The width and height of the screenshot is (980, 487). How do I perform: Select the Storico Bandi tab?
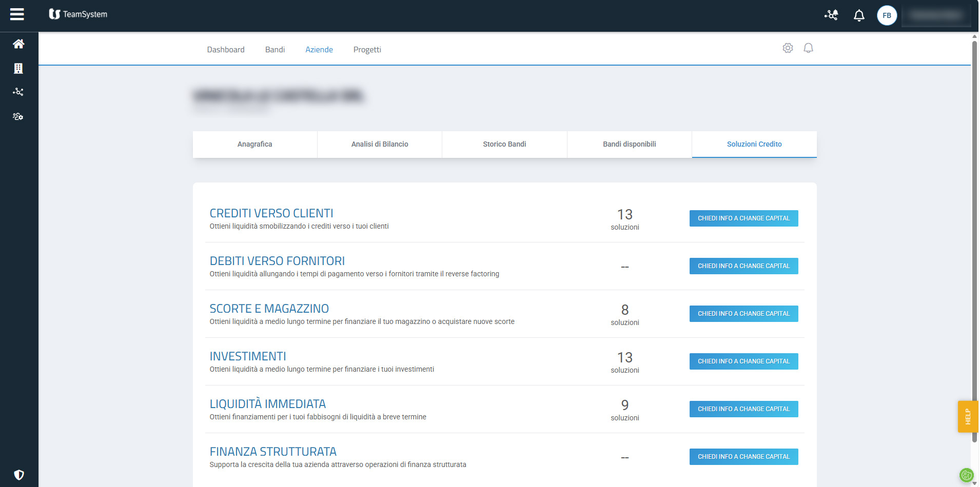click(504, 144)
